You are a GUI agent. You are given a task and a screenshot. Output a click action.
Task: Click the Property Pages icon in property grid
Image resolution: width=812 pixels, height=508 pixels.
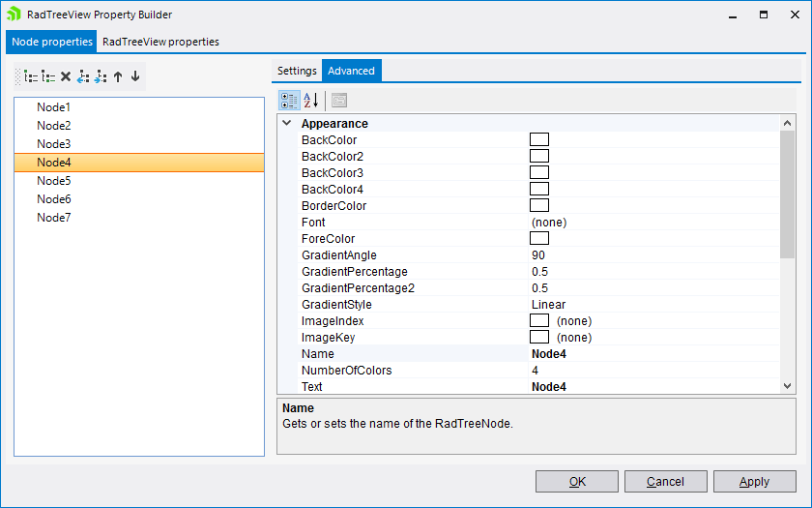[339, 100]
